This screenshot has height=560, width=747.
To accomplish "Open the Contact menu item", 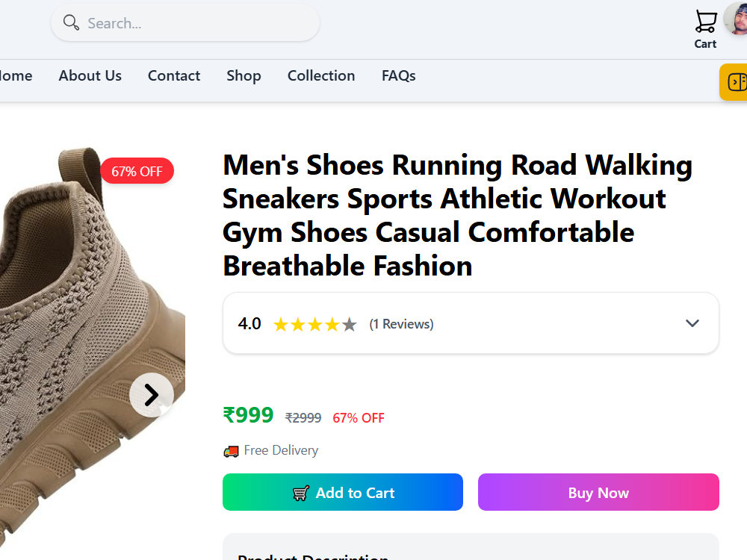I will click(174, 75).
